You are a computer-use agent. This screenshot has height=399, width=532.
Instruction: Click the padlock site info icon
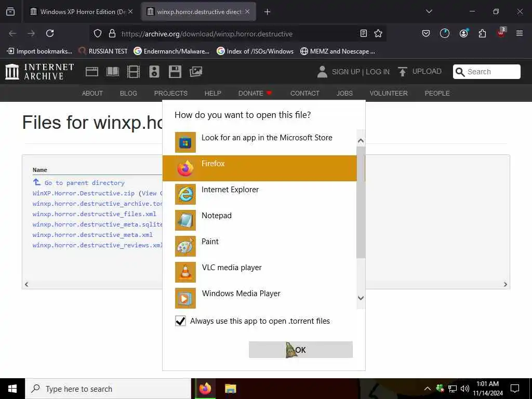coord(112,34)
